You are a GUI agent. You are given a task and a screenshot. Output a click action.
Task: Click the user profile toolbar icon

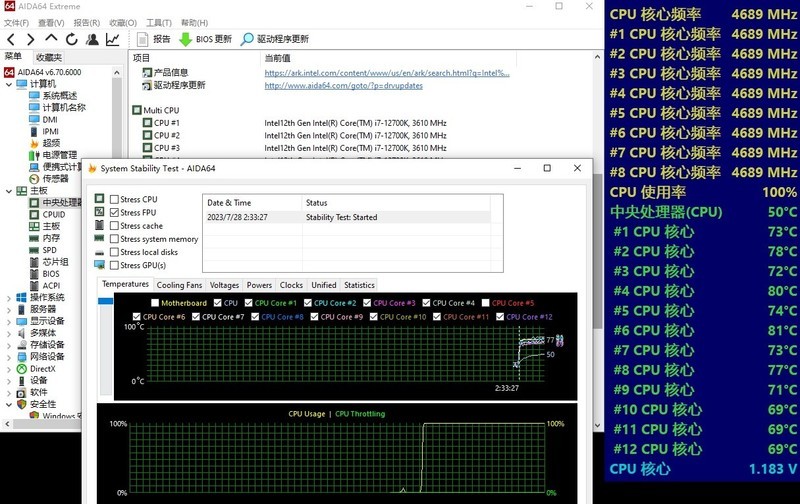click(x=92, y=39)
